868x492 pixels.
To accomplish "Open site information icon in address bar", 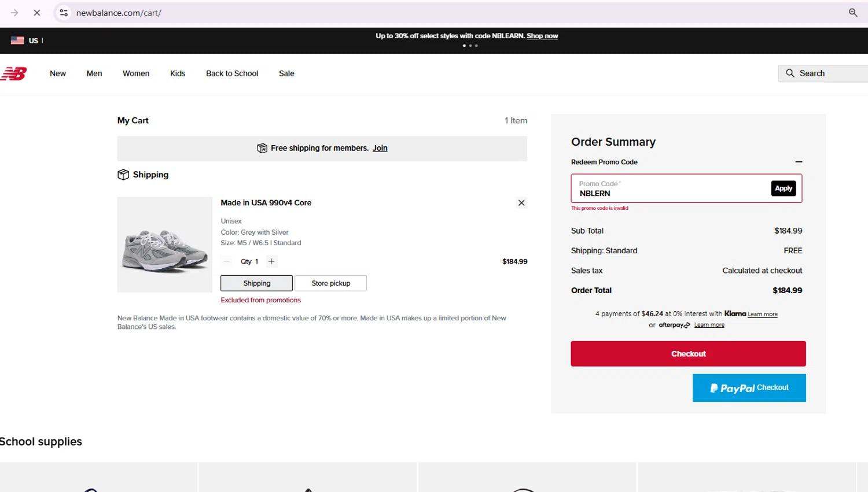I will (64, 13).
